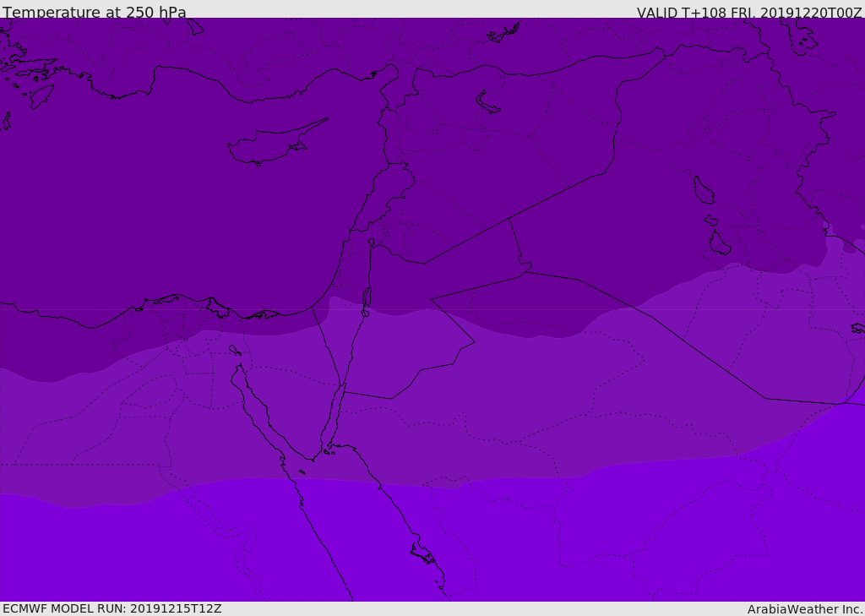Screen dimensions: 865x616
Task: Click the "Temperature at 250 hPa" title text
Action: pos(95,12)
